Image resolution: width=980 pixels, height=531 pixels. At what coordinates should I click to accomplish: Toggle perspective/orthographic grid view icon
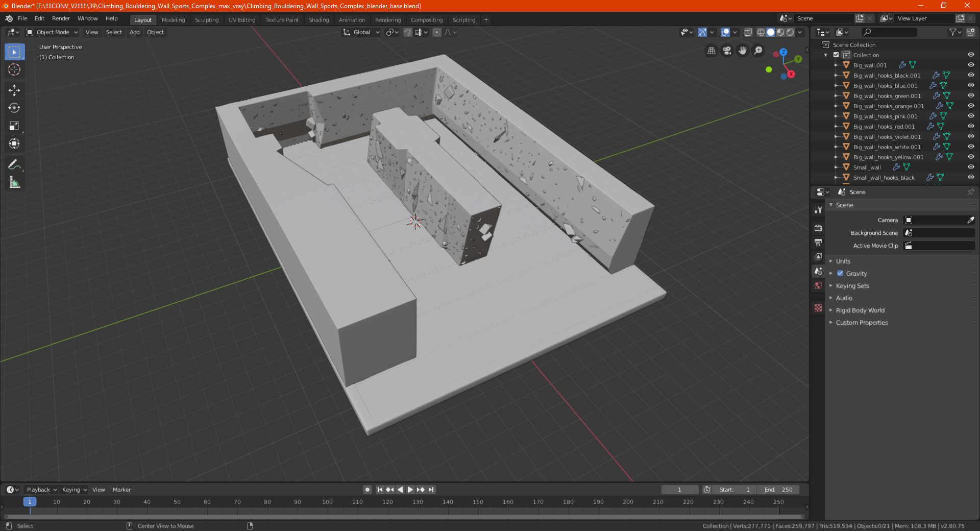tap(711, 51)
